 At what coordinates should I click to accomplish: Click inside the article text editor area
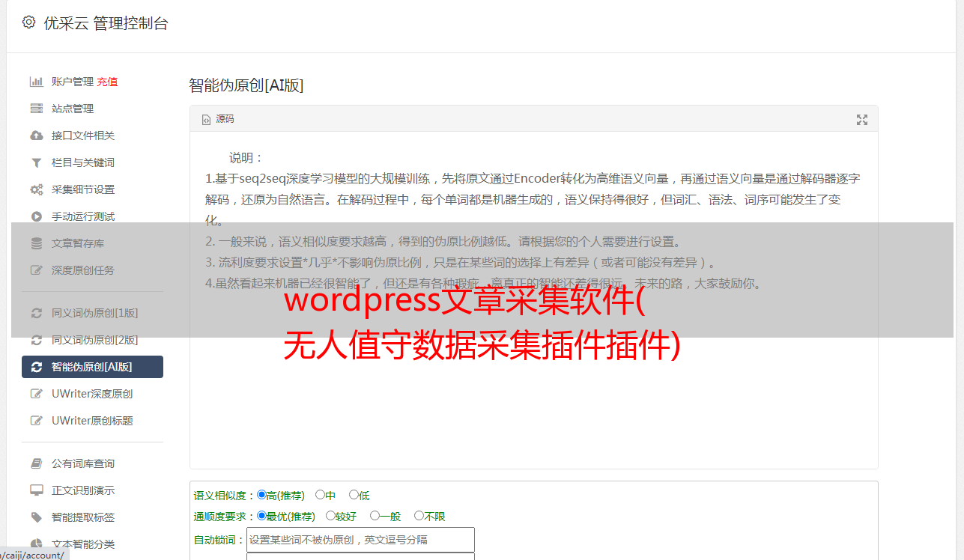[533, 299]
